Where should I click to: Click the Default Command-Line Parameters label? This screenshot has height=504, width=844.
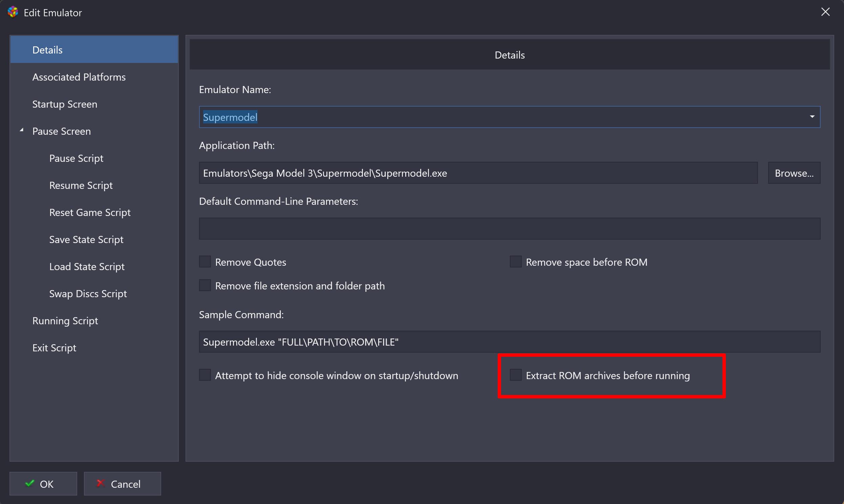(279, 201)
